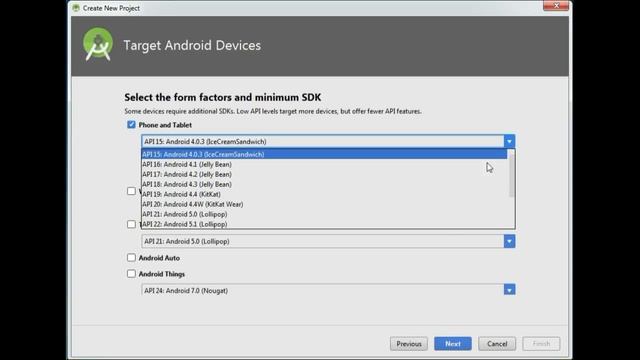Click the Target Android Devices heading
Screen dimensions: 640x360
coord(192,45)
